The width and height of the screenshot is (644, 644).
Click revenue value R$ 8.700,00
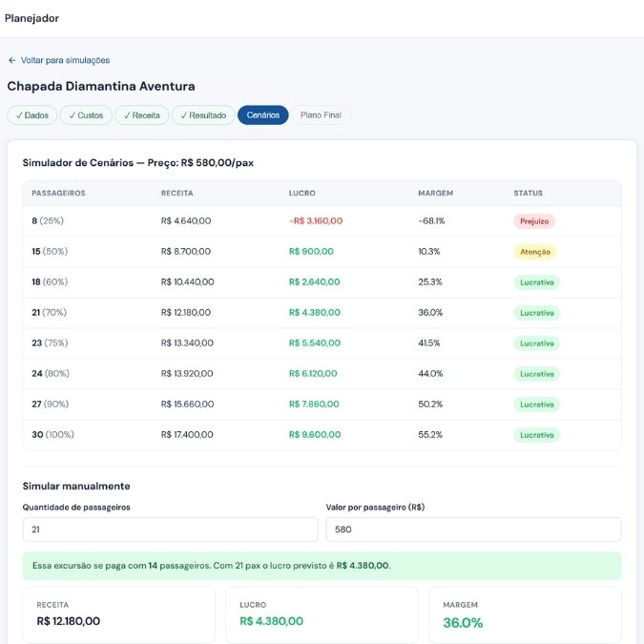click(186, 251)
